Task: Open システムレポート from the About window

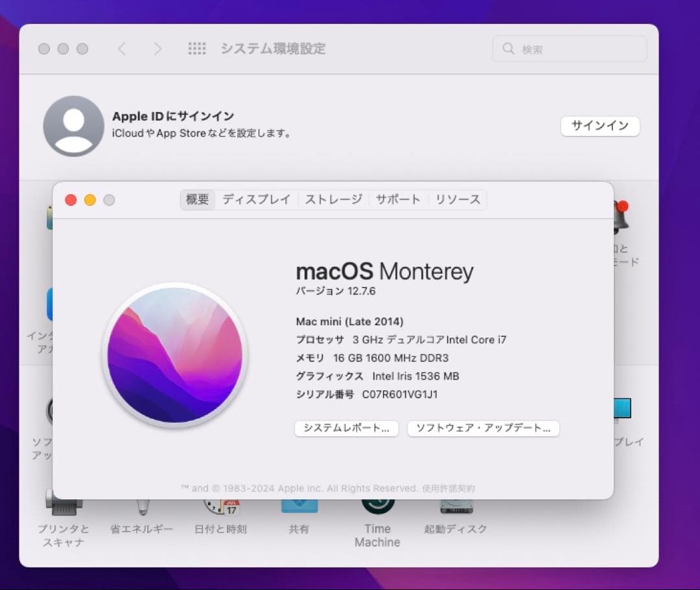Action: pyautogui.click(x=346, y=428)
